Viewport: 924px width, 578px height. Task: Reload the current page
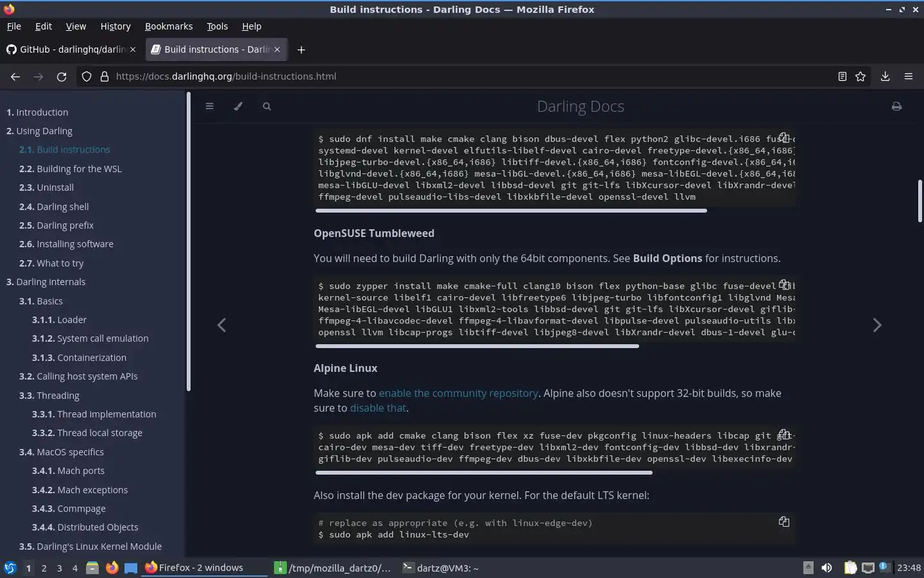[x=62, y=76]
